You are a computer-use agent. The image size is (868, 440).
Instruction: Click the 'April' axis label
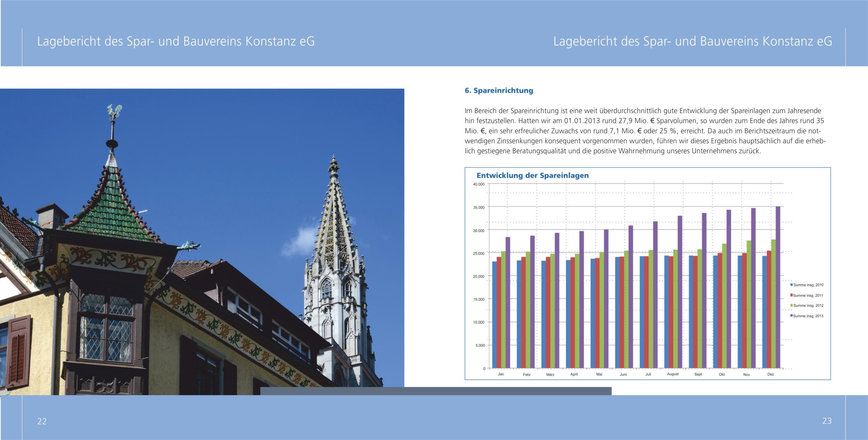click(574, 374)
